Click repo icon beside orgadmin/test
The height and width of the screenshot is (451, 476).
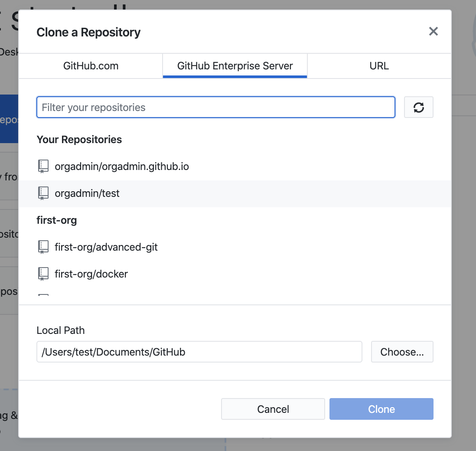tap(43, 193)
